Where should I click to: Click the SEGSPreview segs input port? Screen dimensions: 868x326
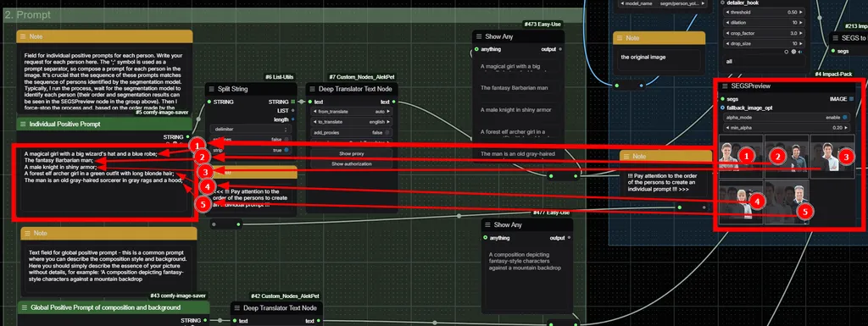pyautogui.click(x=722, y=99)
